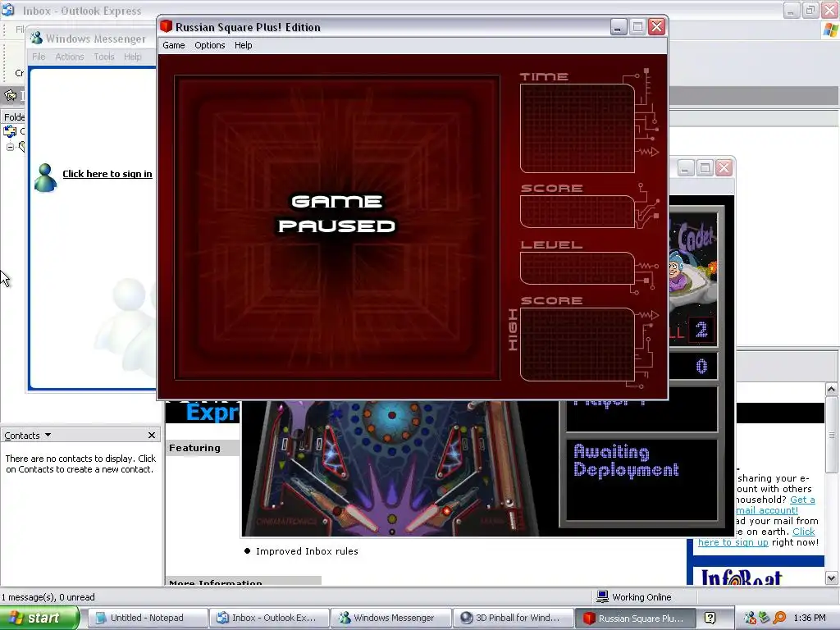Click the TIME panel in Russian Square

[577, 129]
